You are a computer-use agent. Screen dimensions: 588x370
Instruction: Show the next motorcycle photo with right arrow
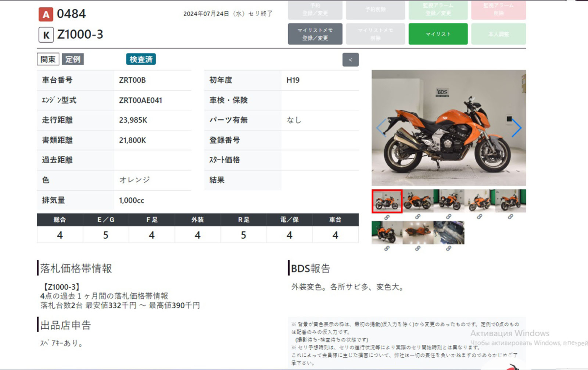click(516, 128)
